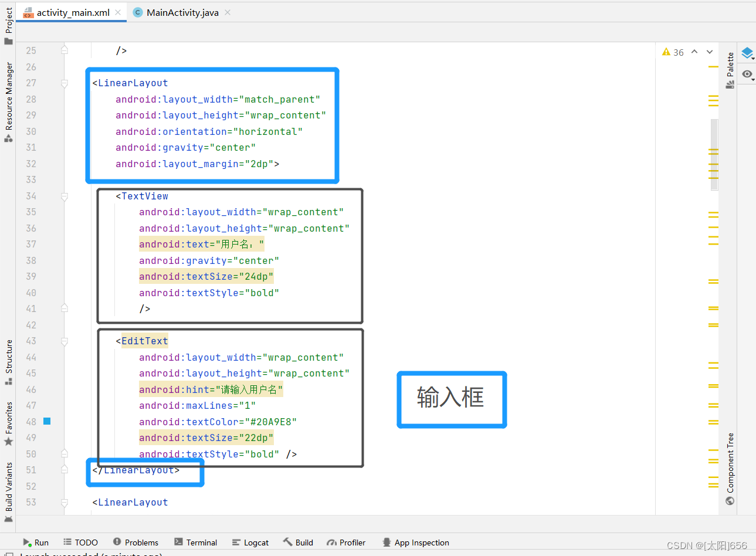Viewport: 756px width, 556px height.
Task: Collapse the LinearLayout tag at line 27
Action: tap(65, 83)
